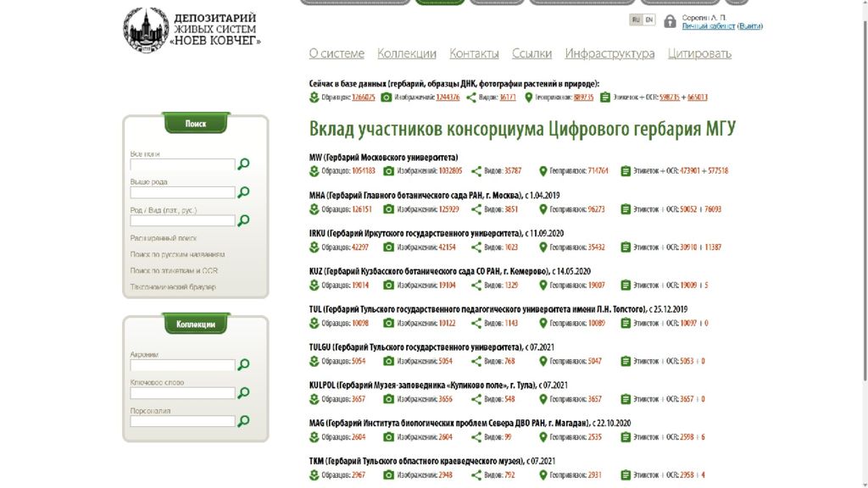
Task: Click MHA images count 125929
Action: click(449, 209)
